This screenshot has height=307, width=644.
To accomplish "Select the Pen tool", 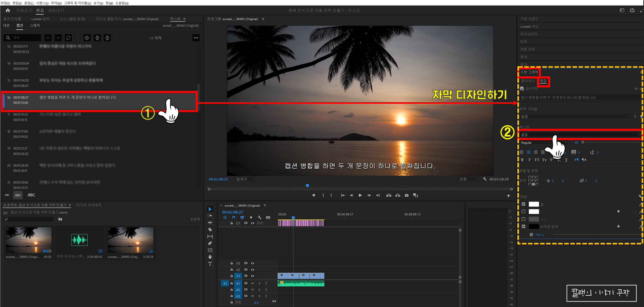I will pyautogui.click(x=210, y=243).
